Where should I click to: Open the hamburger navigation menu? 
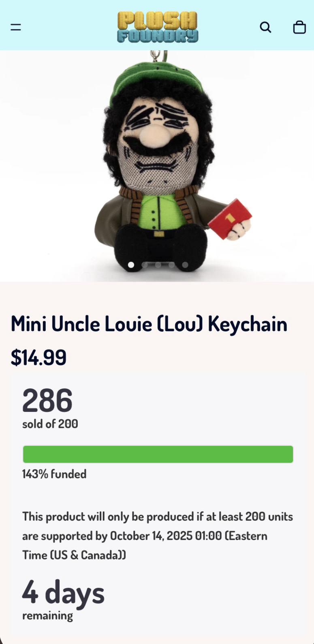click(x=16, y=27)
